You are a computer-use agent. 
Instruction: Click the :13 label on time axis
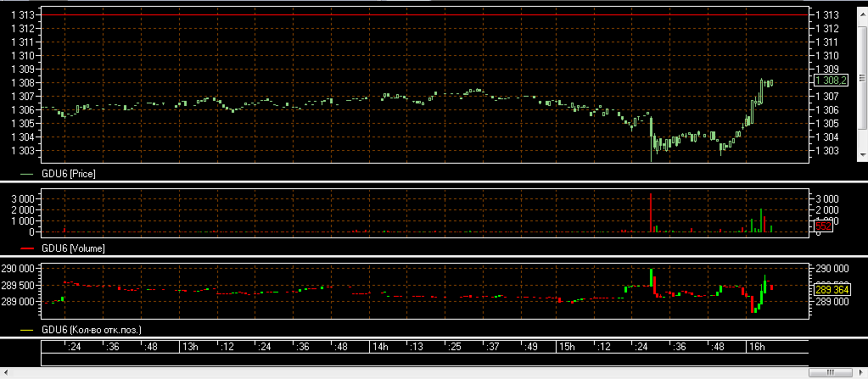417,347
